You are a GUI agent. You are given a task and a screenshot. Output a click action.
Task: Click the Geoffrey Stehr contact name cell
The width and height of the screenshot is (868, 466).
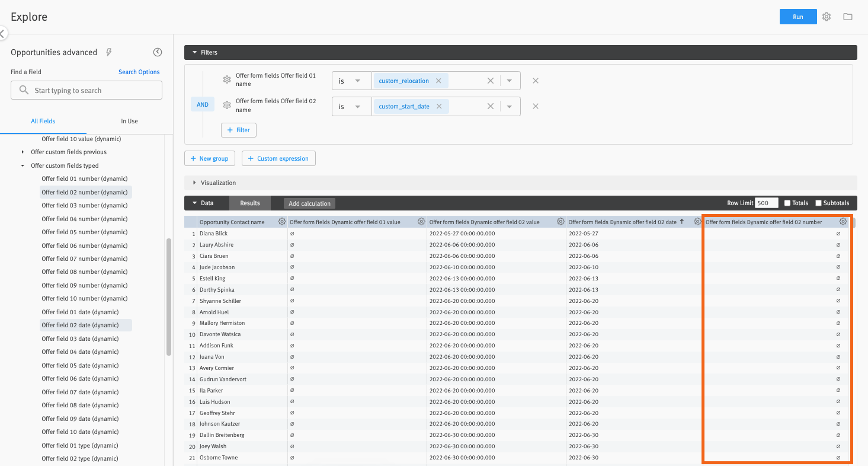[x=242, y=413]
